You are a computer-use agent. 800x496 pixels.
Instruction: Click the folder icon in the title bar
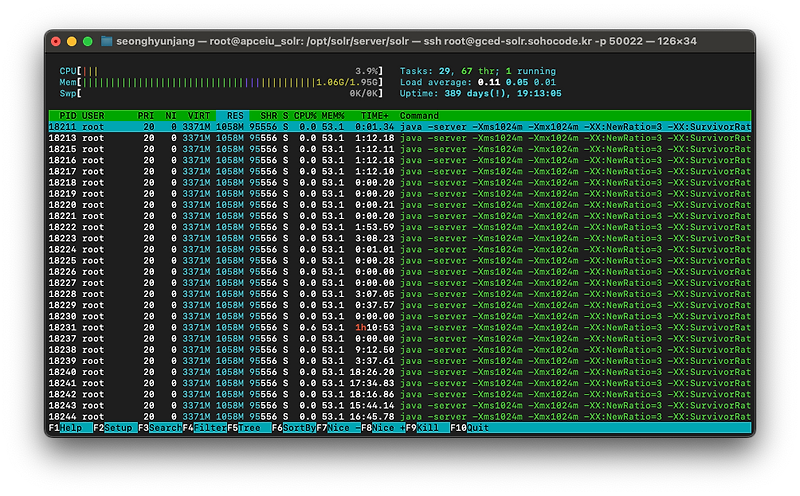tap(106, 41)
